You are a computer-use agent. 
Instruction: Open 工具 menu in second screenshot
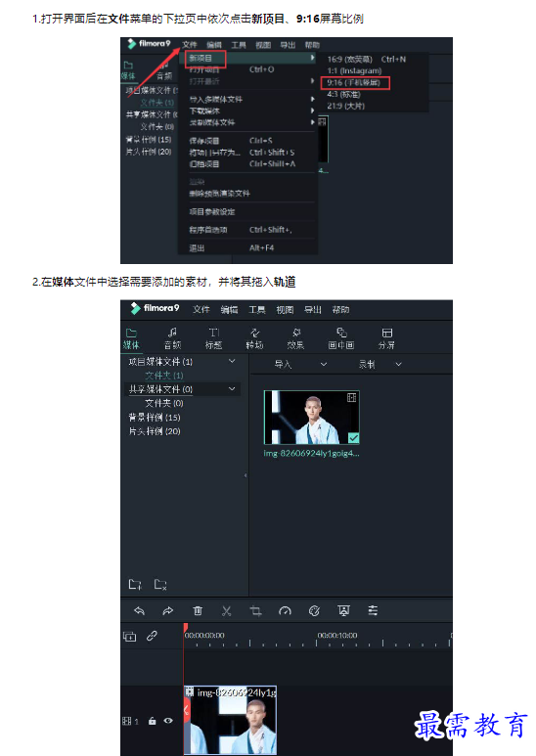point(257,309)
